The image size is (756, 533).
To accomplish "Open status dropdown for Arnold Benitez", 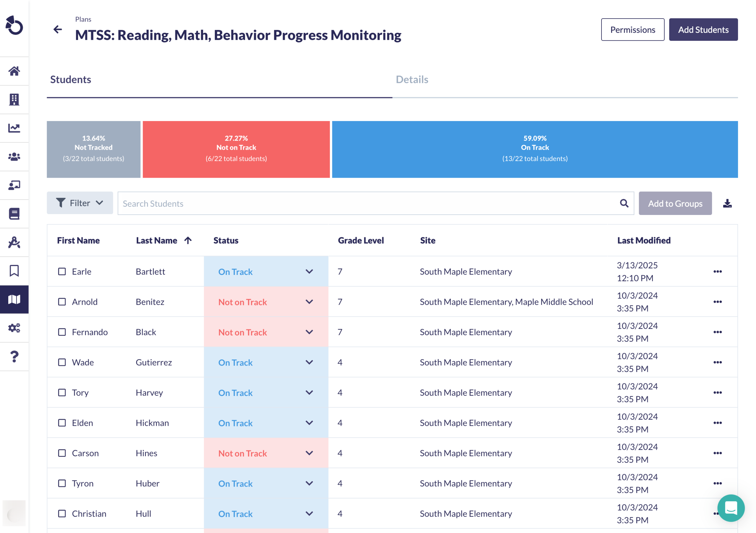I will point(309,302).
